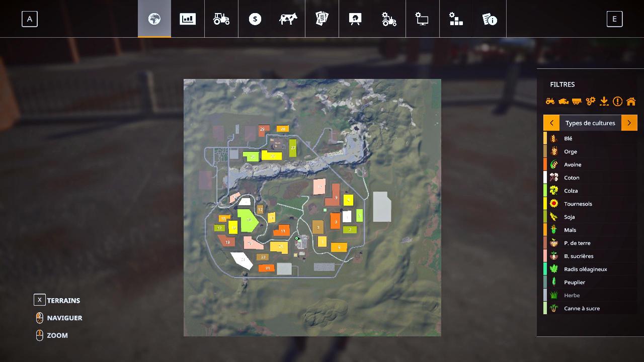
Task: Toggle the tractor vehicles map filter
Action: coord(550,101)
